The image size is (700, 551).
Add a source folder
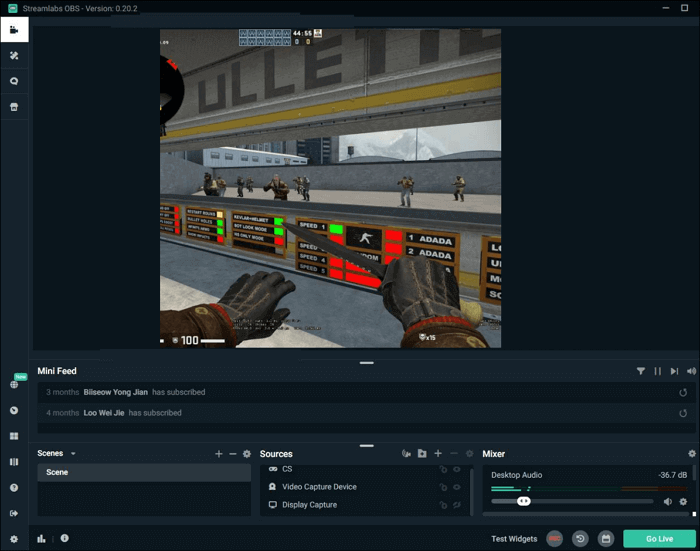422,454
